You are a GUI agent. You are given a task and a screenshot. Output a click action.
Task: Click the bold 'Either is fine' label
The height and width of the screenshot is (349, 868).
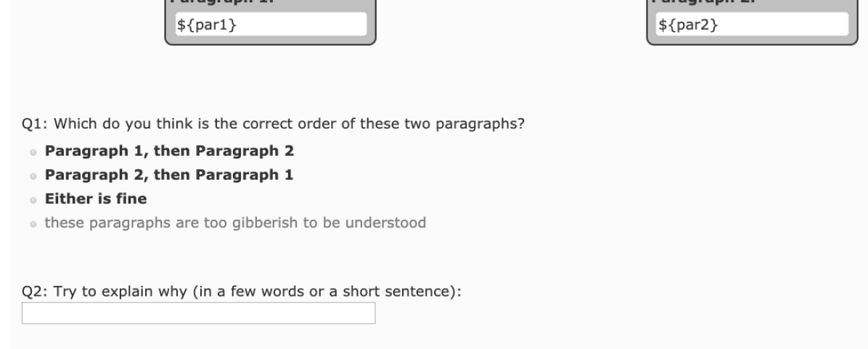(96, 199)
